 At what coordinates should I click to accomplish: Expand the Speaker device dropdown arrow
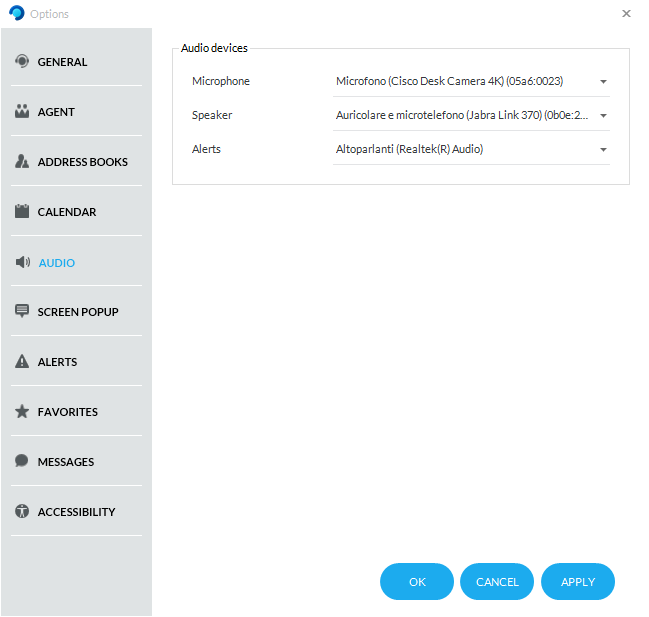click(x=603, y=116)
